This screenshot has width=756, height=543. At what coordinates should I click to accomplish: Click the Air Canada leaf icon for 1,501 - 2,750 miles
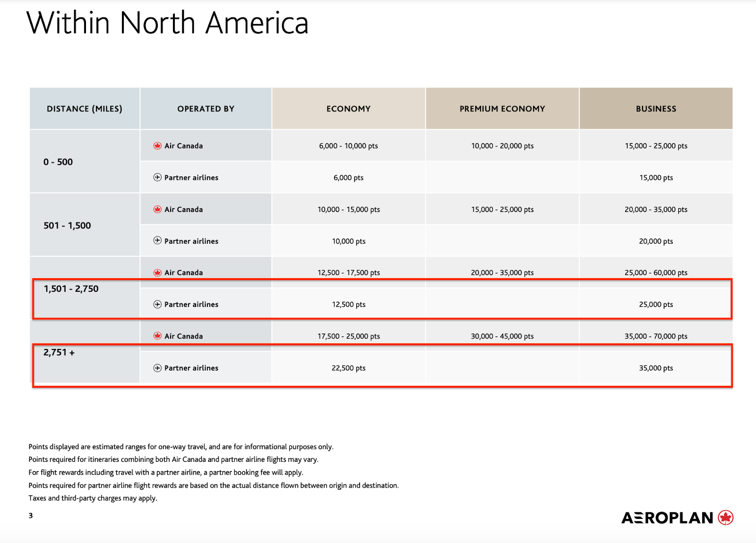point(158,273)
